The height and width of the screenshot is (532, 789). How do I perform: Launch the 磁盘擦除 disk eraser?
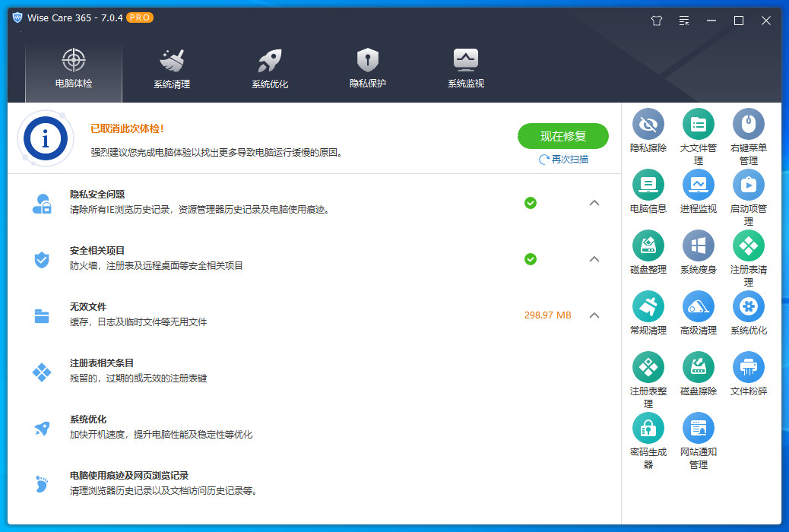[699, 375]
